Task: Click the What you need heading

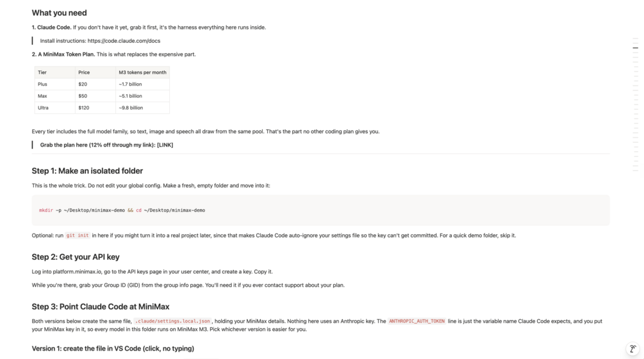Action: [x=59, y=13]
